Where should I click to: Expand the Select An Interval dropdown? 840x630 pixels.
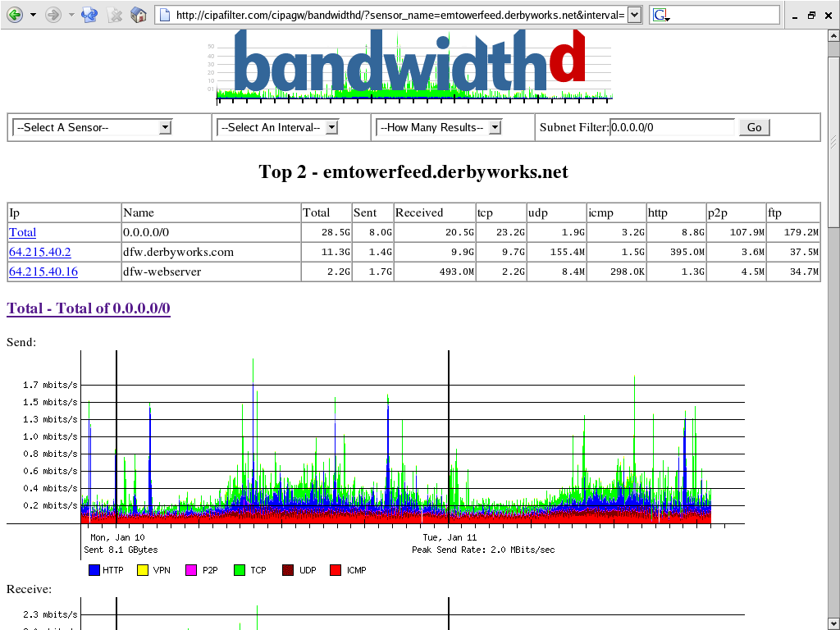tap(277, 127)
